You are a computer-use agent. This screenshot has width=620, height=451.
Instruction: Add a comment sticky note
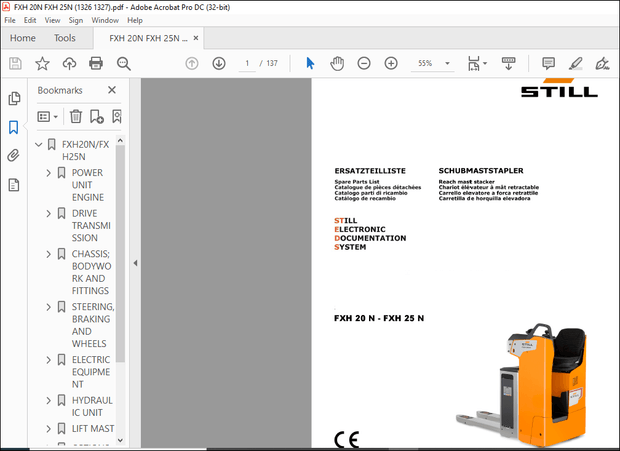click(x=548, y=63)
